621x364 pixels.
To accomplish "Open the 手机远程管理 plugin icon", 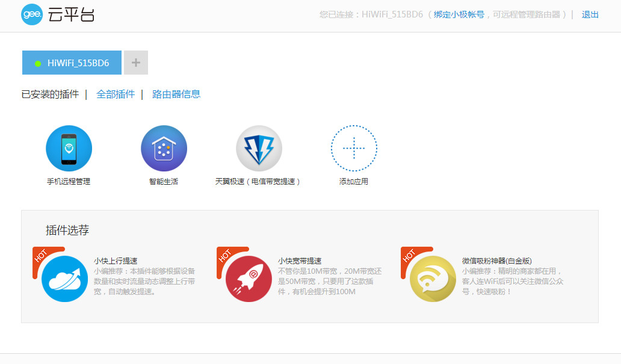I will pyautogui.click(x=69, y=149).
